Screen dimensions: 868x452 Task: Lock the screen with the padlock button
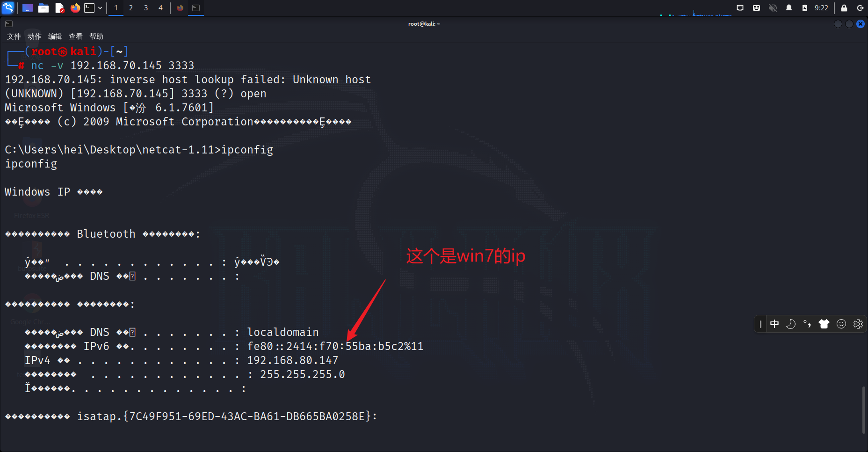(x=845, y=8)
